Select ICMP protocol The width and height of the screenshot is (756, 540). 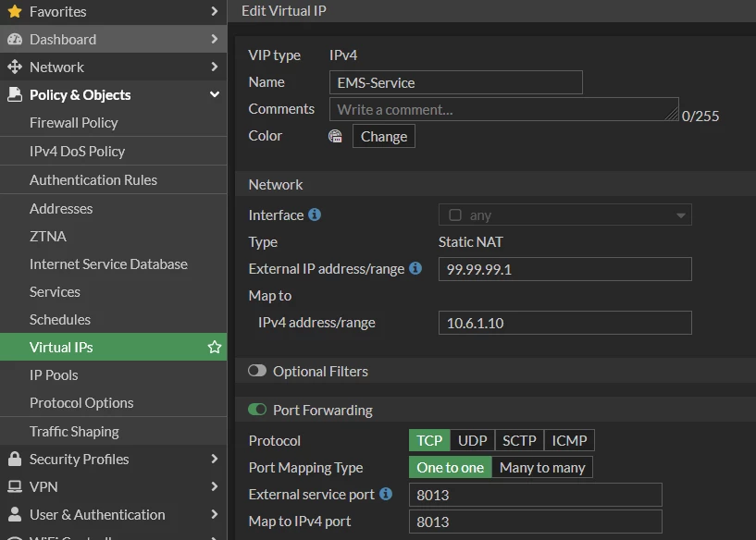click(569, 440)
